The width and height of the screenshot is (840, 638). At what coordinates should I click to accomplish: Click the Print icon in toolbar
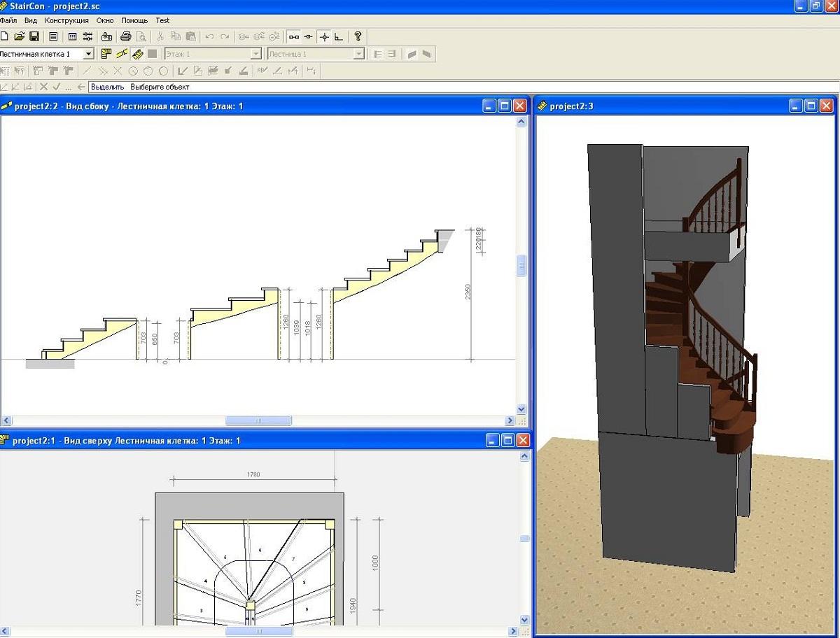[x=126, y=36]
